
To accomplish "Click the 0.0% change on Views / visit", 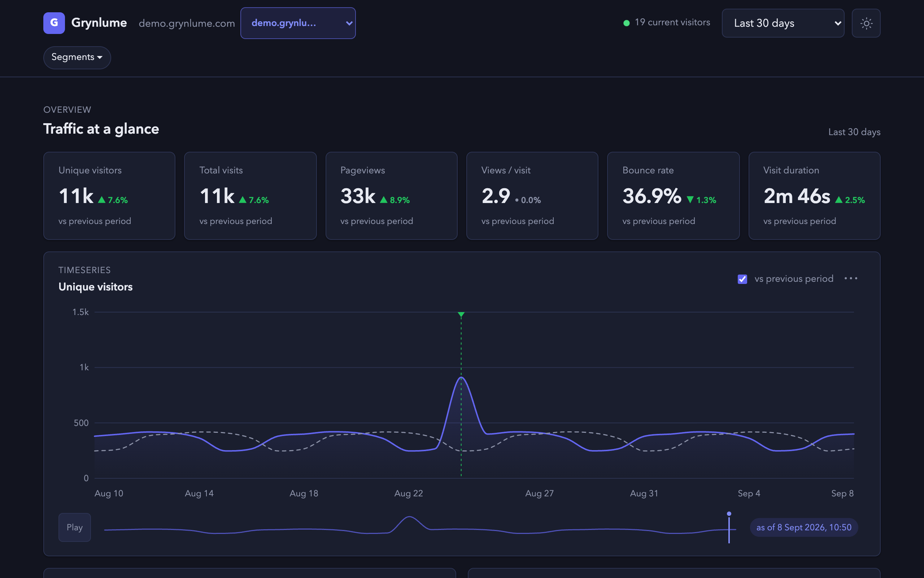I will [x=528, y=200].
